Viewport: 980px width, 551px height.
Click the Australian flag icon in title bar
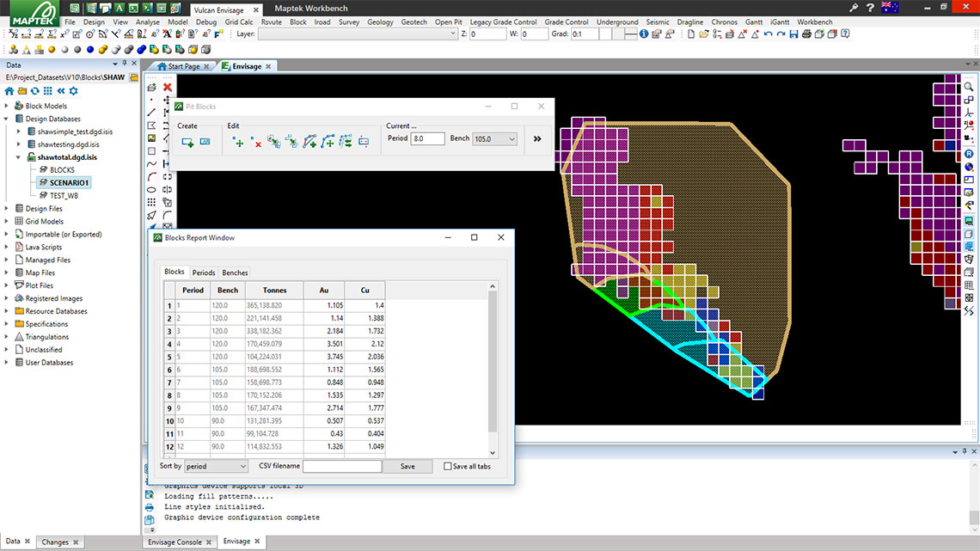coord(890,8)
